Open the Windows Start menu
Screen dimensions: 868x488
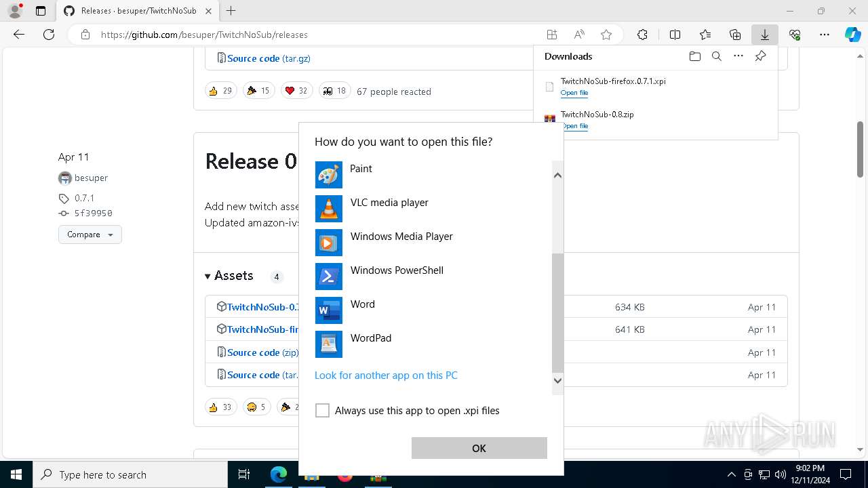16,474
